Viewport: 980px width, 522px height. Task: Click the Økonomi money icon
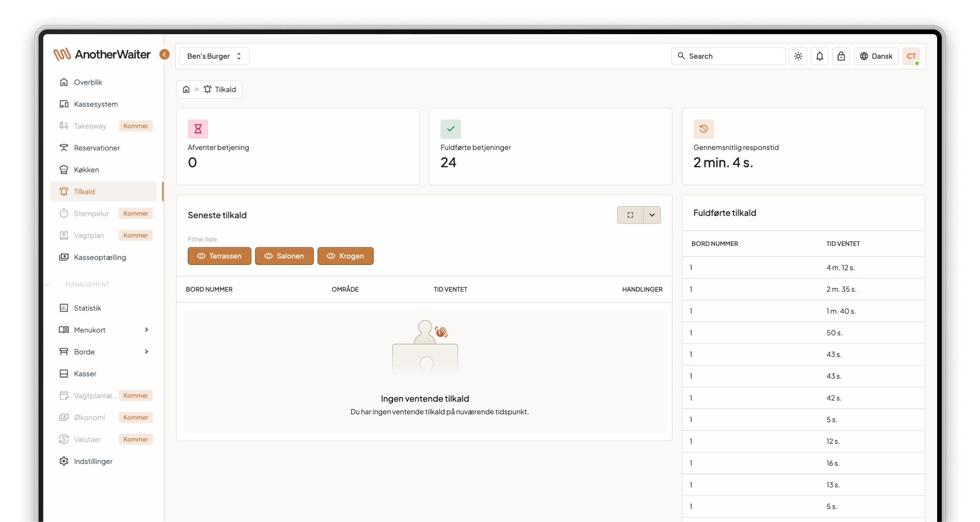pyautogui.click(x=64, y=417)
